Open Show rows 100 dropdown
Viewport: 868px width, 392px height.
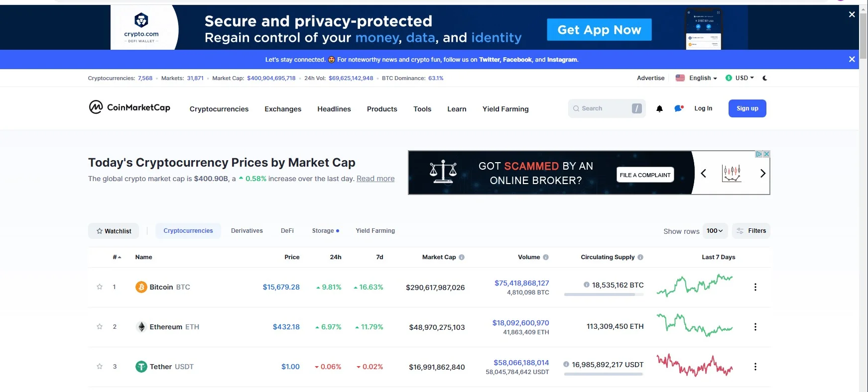tap(715, 231)
